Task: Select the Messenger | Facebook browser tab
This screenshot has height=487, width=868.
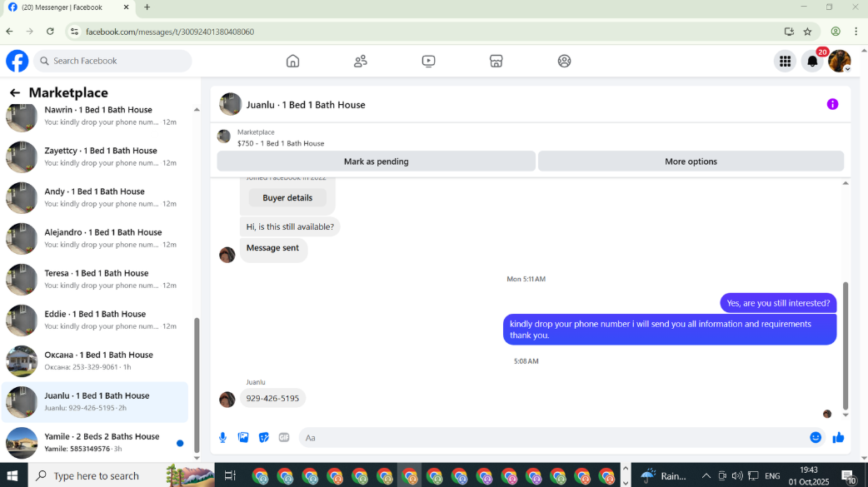Action: point(68,7)
